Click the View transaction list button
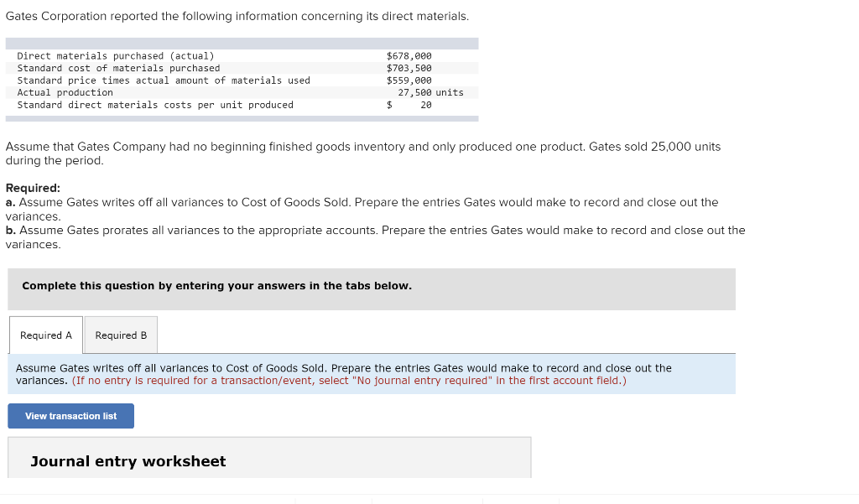The image size is (859, 504). [x=70, y=415]
